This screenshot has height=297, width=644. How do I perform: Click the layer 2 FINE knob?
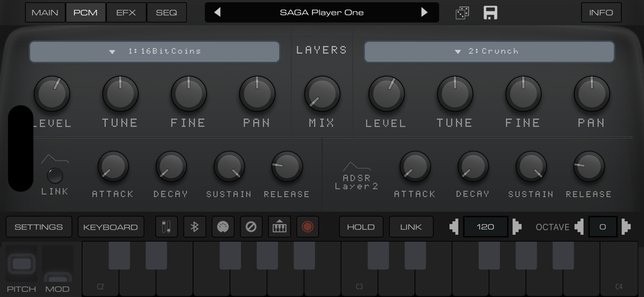pyautogui.click(x=523, y=94)
